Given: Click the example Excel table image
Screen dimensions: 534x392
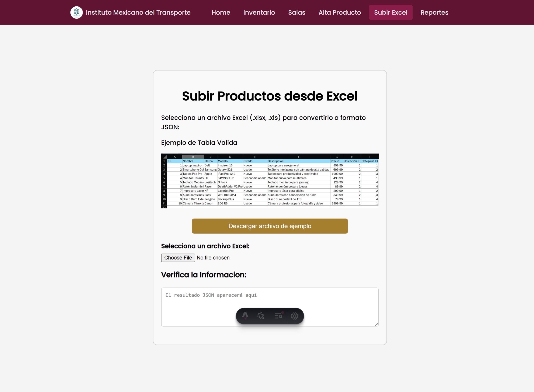Looking at the screenshot, I should pyautogui.click(x=270, y=181).
